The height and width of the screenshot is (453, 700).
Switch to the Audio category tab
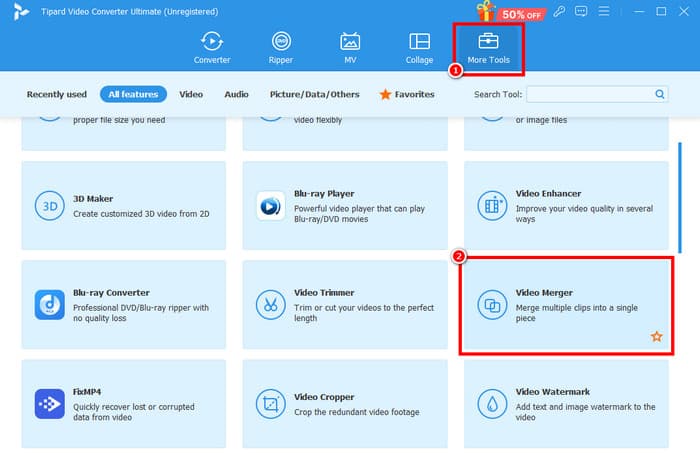coord(237,94)
